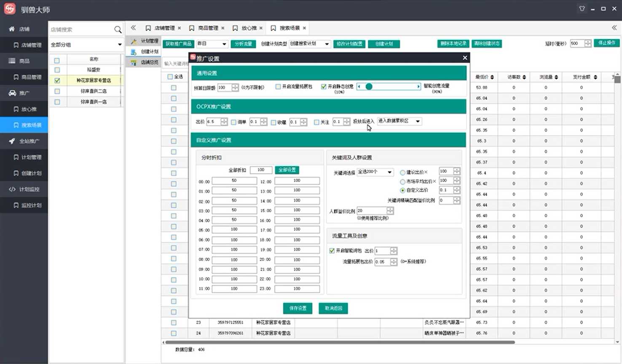Image resolution: width=622 pixels, height=364 pixels.
Task: Select 建议出价× radio button
Action: click(402, 172)
